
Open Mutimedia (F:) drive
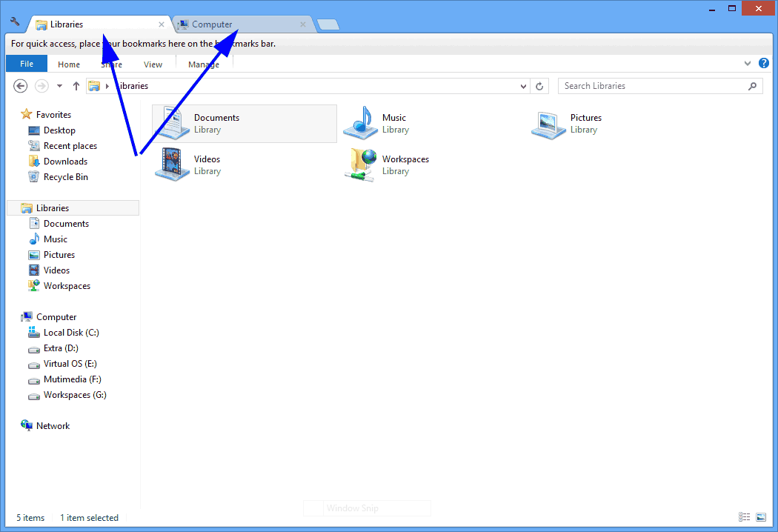click(x=72, y=379)
